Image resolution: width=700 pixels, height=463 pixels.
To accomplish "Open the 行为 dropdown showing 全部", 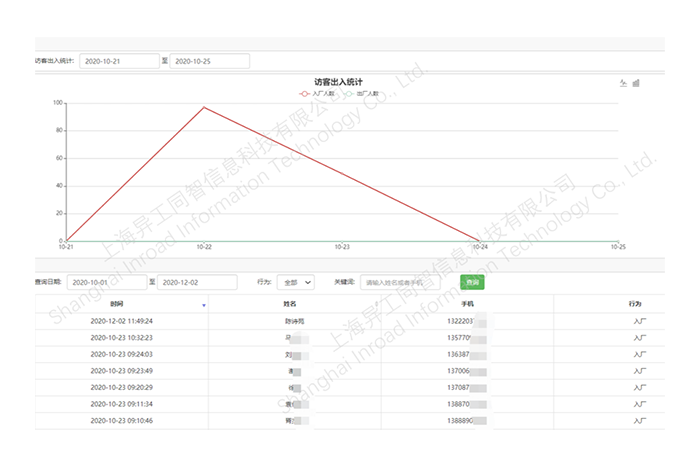I will 296,283.
